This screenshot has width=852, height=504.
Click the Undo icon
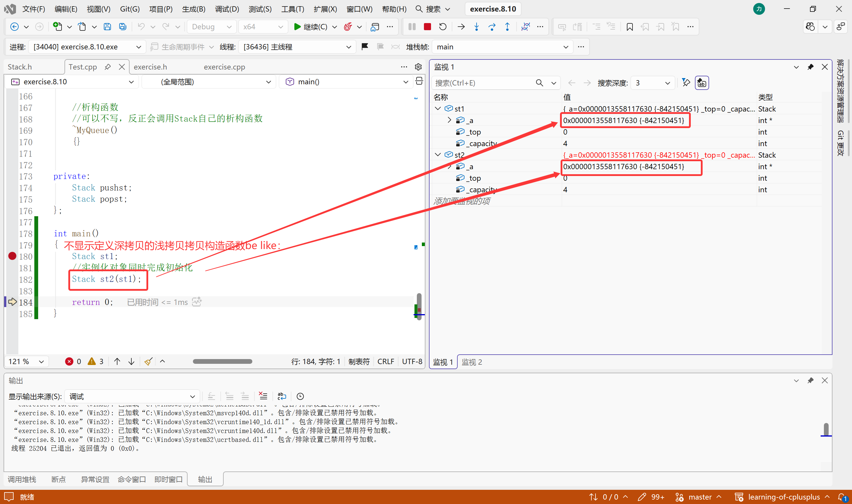pos(141,27)
